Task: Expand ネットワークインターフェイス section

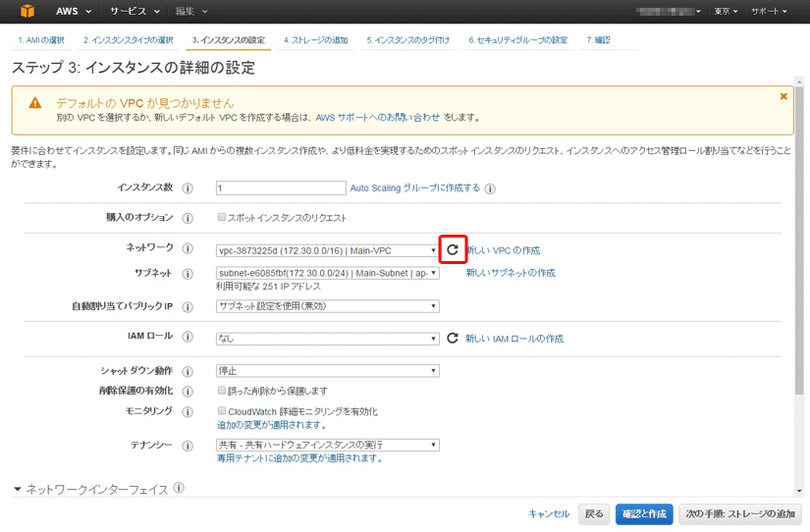Action: pyautogui.click(x=18, y=489)
